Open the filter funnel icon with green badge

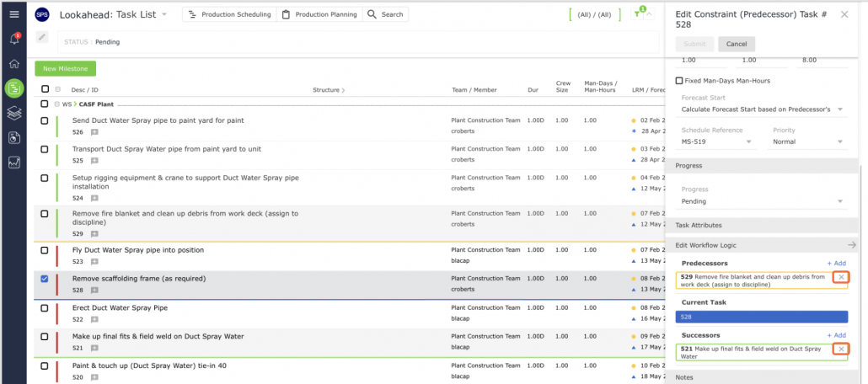638,15
